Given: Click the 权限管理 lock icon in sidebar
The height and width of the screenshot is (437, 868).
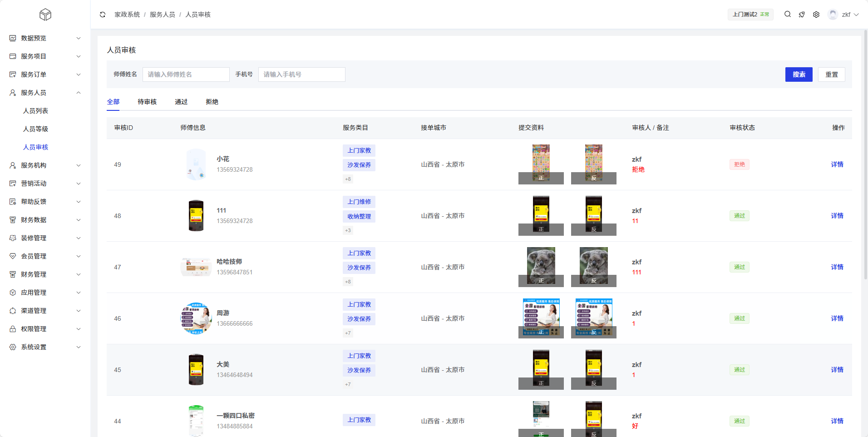Looking at the screenshot, I should point(13,329).
